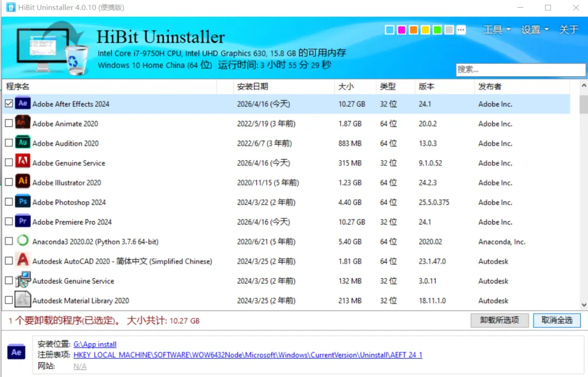Click the HiBit Uninstaller title bar icon
This screenshot has height=377, width=588.
tap(11, 7)
